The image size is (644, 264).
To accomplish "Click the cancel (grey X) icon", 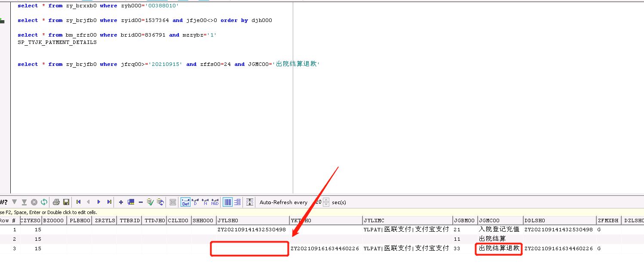I will coord(34,202).
